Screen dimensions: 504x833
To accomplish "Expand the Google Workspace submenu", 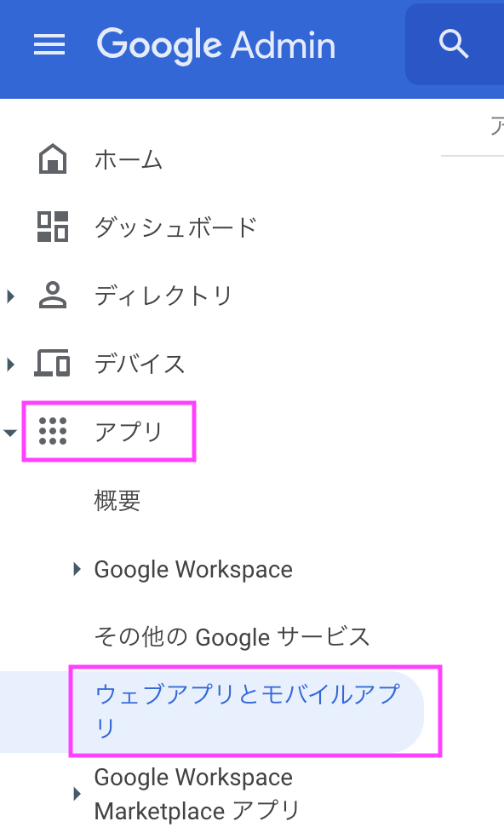I will (x=76, y=569).
